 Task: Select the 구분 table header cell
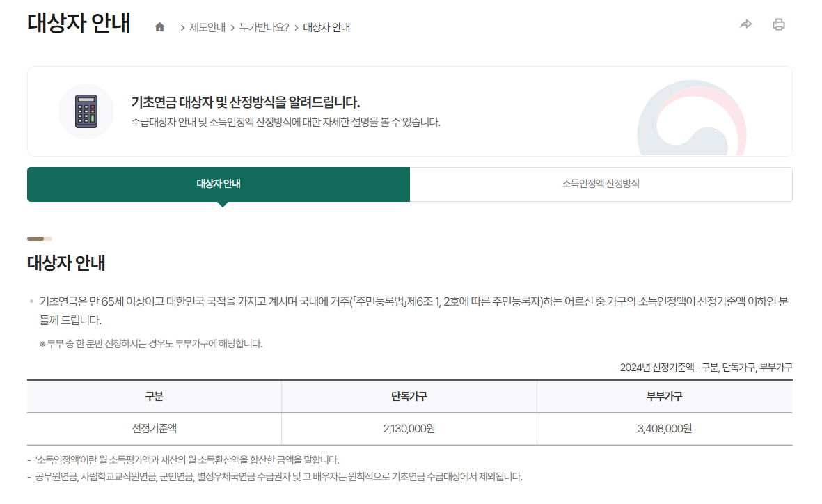point(153,396)
